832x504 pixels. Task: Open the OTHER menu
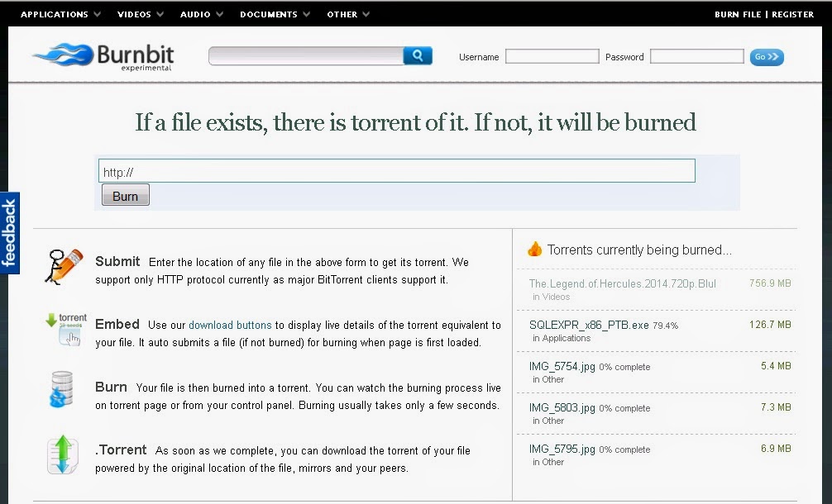[343, 14]
